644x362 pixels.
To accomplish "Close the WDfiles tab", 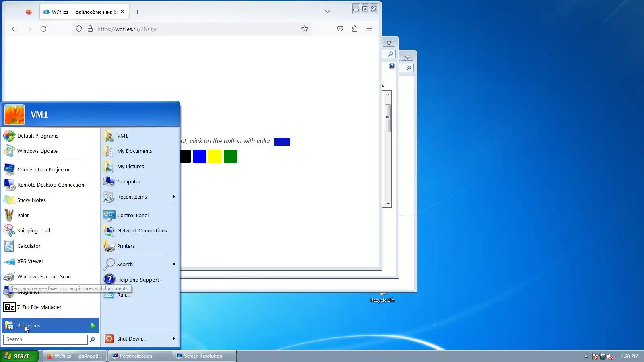I will (122, 12).
